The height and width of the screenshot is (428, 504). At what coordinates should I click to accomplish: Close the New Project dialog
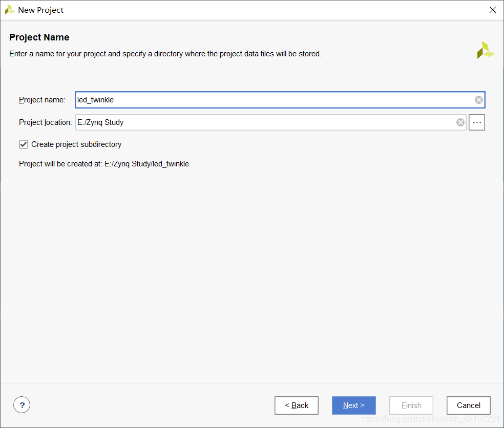click(x=492, y=10)
